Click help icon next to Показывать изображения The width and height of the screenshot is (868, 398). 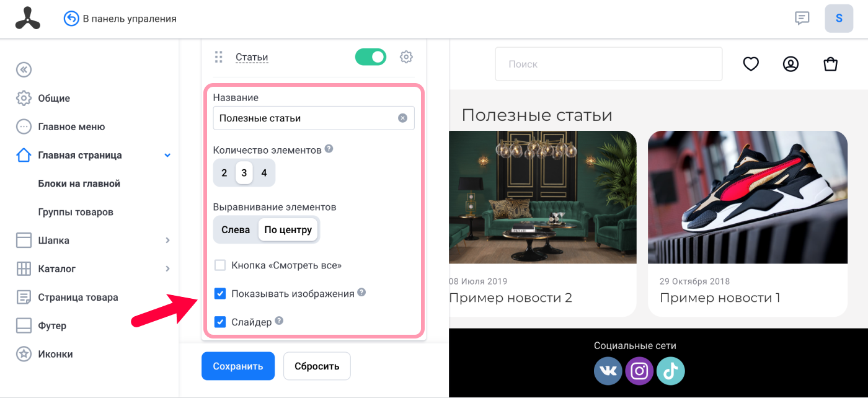361,293
